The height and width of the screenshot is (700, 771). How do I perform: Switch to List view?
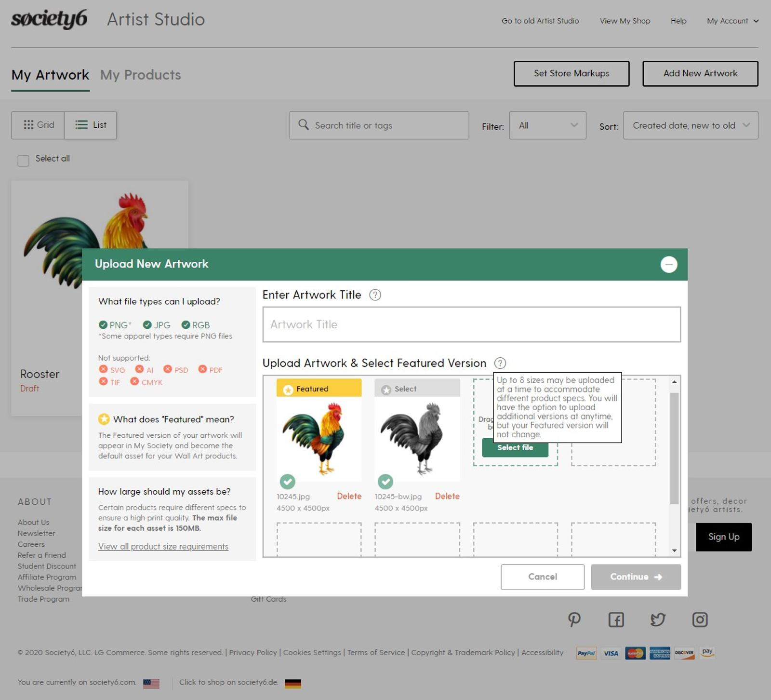point(91,125)
